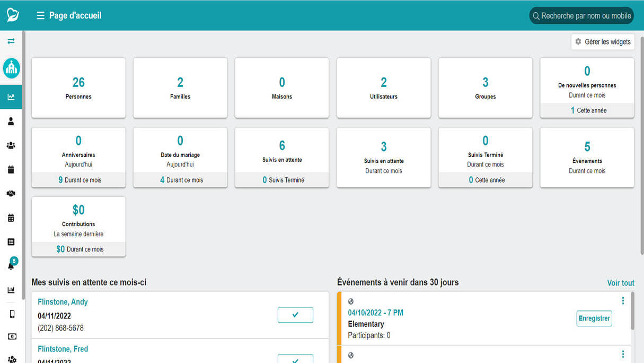Click the Page d'accueil title
Screen dimensions: 644x363
(75, 16)
